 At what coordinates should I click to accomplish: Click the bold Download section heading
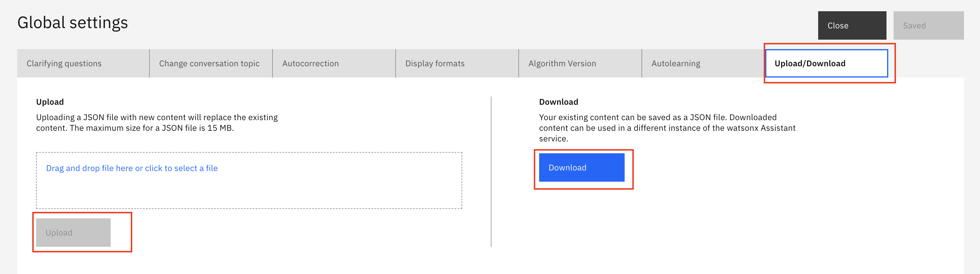pos(558,102)
